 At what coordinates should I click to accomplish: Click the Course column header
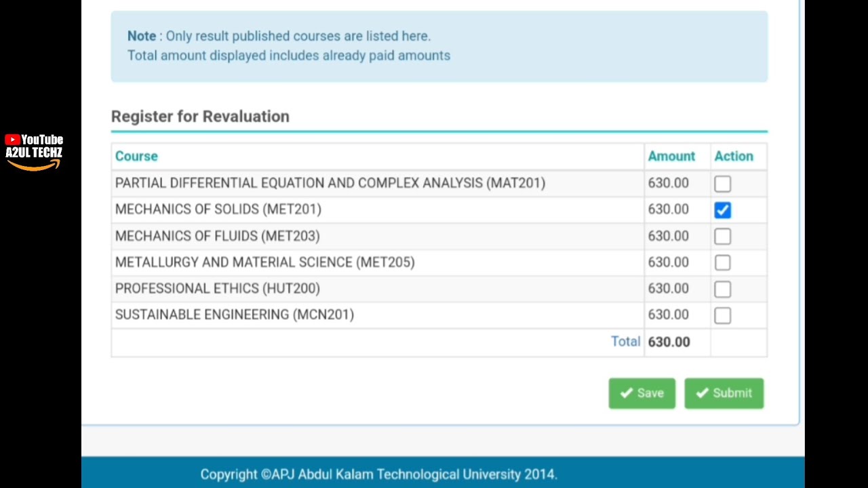pyautogui.click(x=136, y=156)
